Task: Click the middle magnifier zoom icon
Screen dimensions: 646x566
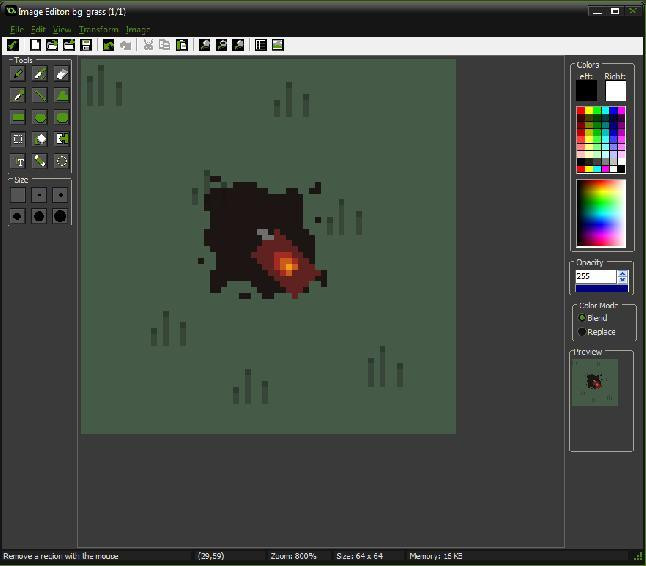Action: (221, 45)
